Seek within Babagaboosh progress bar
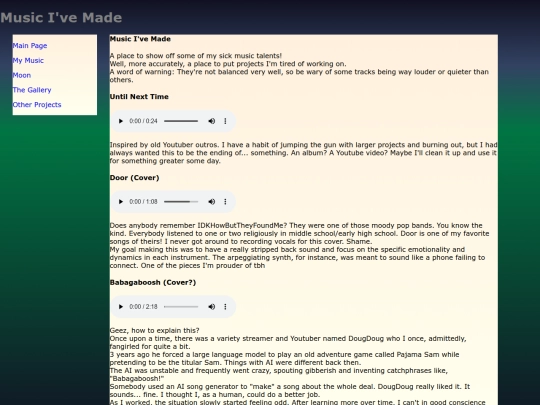Screen dimensions: 540x405 (x=181, y=307)
